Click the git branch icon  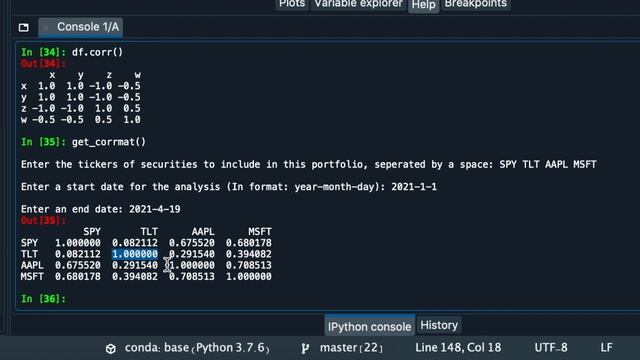pos(304,348)
